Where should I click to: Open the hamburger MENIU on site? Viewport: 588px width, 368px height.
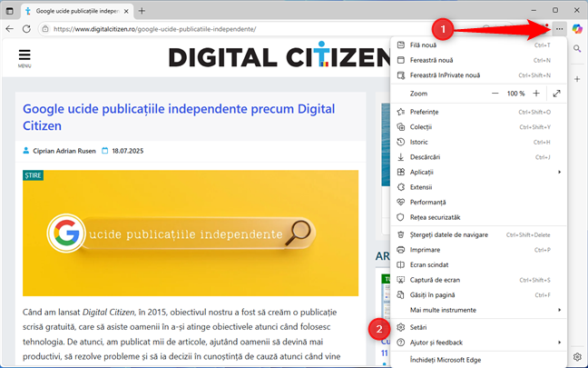coord(24,58)
